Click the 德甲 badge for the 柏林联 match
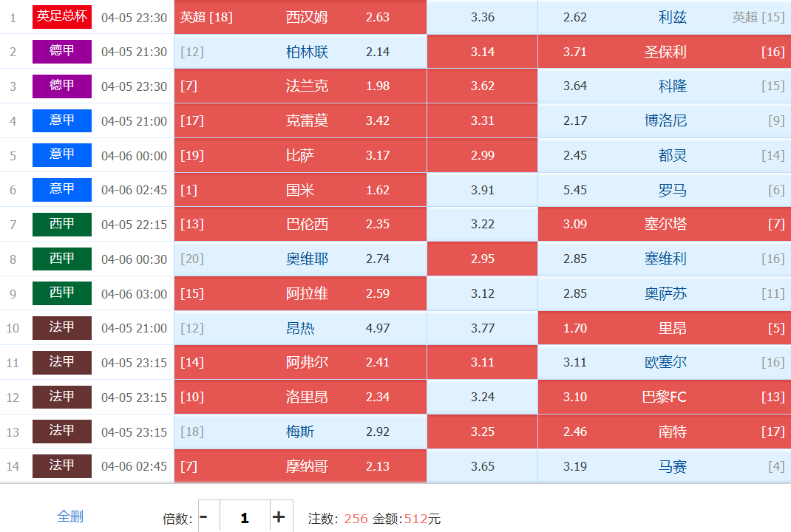This screenshot has height=532, width=791. point(62,52)
